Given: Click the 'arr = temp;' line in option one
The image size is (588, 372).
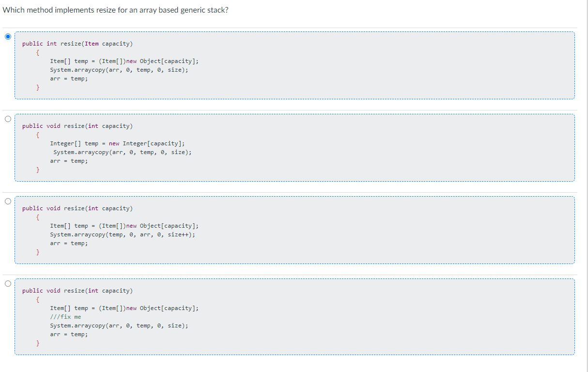Looking at the screenshot, I should click(x=69, y=78).
